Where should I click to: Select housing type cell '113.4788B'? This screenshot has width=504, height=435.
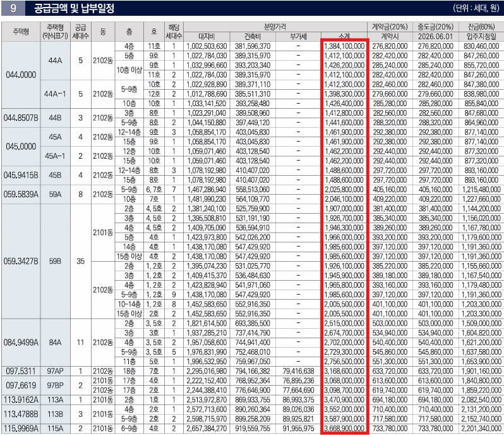tap(21, 414)
